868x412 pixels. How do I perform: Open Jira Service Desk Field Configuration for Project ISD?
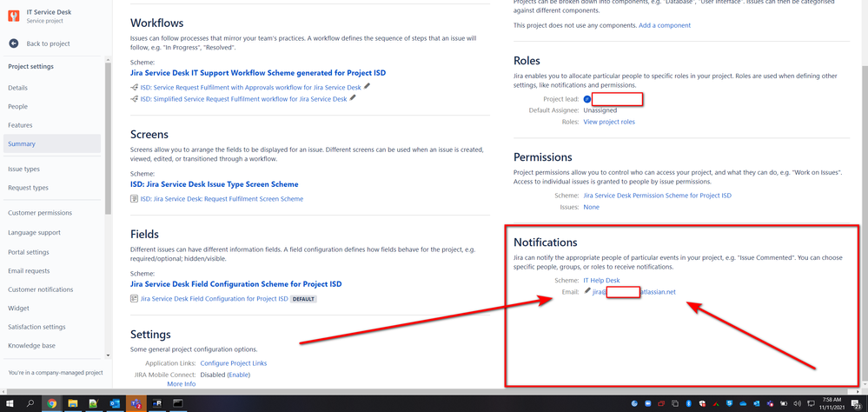pos(215,298)
